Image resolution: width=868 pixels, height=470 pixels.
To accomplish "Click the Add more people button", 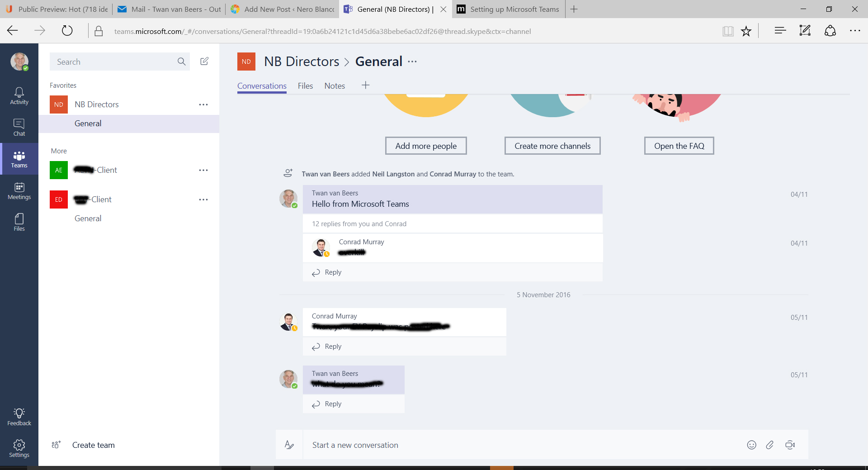I will click(426, 146).
